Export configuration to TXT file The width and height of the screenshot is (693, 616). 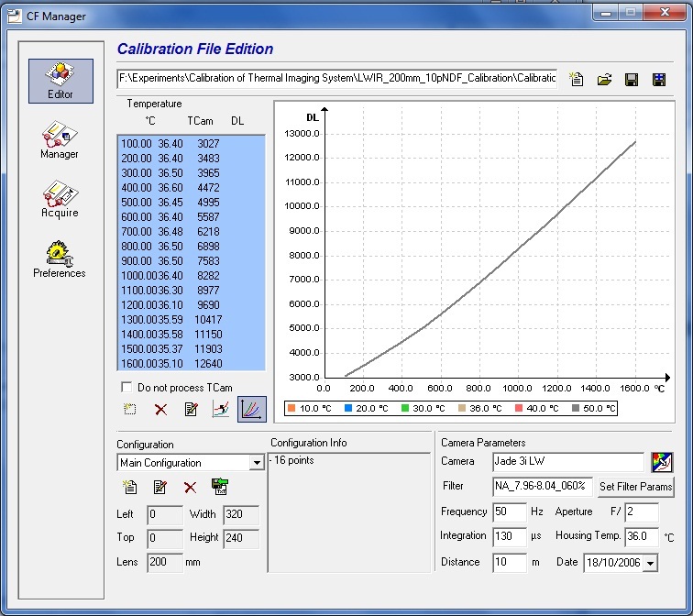(220, 488)
